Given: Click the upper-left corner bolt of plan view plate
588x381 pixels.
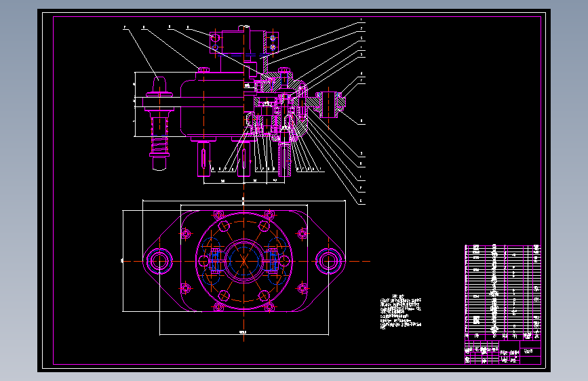Looking at the screenshot, I should [x=186, y=234].
